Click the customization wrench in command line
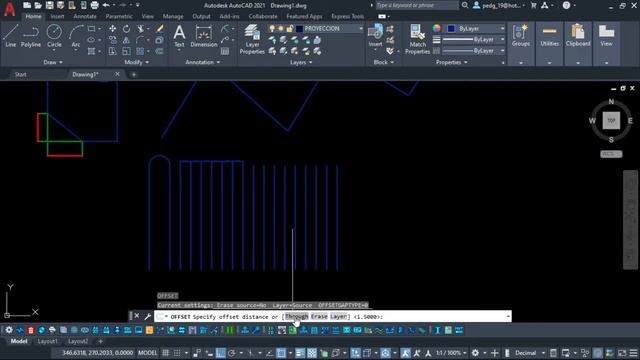 [x=147, y=316]
